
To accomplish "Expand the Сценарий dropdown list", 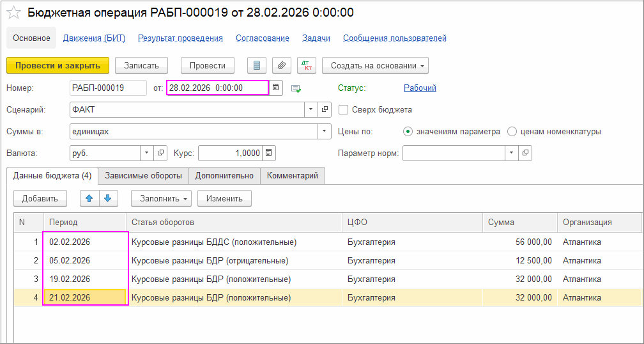I will 310,109.
